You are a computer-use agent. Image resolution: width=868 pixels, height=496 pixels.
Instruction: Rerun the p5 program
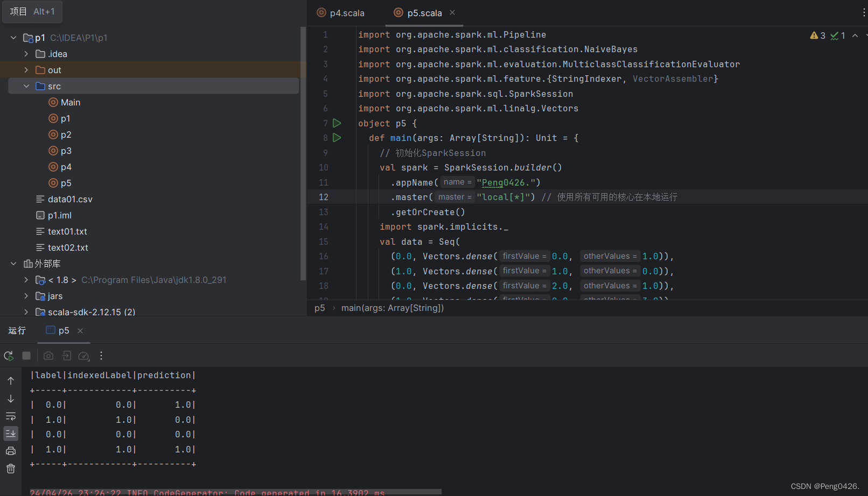click(x=9, y=356)
